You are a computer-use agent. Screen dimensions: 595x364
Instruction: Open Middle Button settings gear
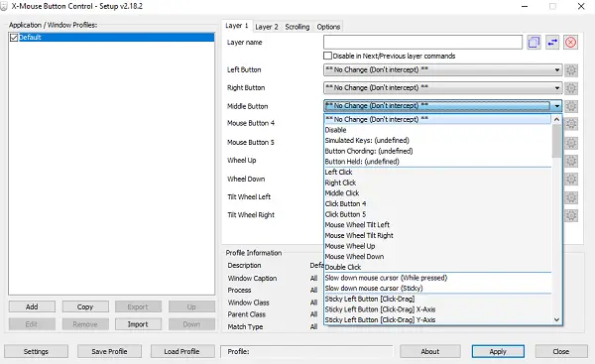point(571,106)
